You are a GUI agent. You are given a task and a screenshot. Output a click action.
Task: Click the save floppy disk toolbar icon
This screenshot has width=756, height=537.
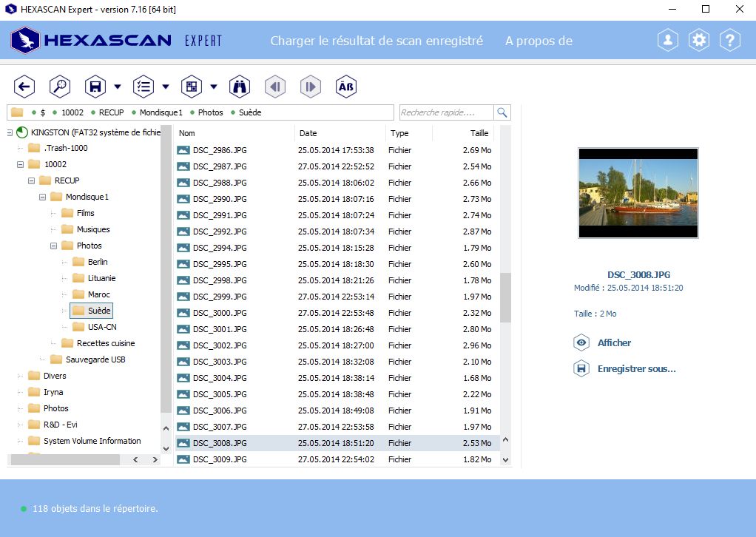click(95, 87)
